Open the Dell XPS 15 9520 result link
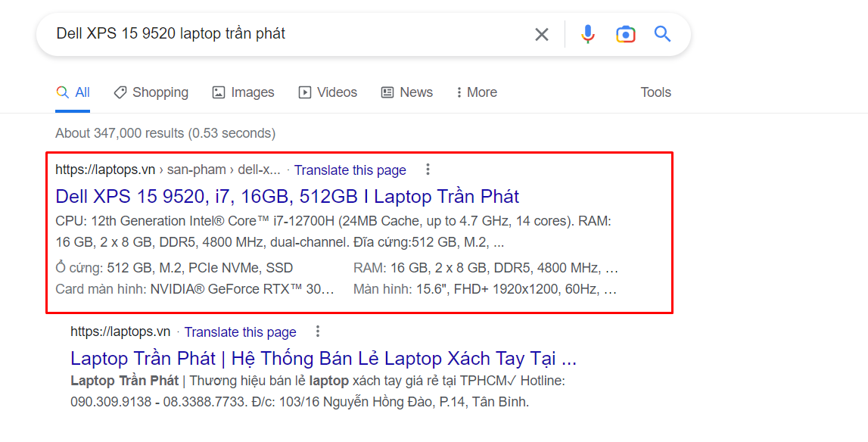868x442 pixels. pos(288,196)
